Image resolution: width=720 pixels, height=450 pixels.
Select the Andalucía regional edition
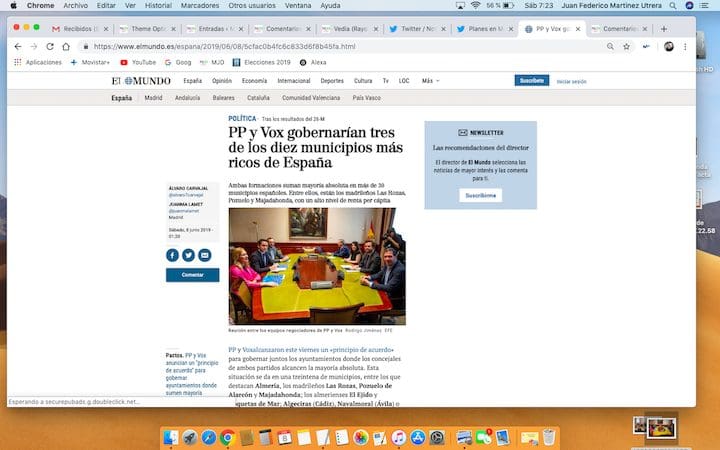tap(187, 98)
